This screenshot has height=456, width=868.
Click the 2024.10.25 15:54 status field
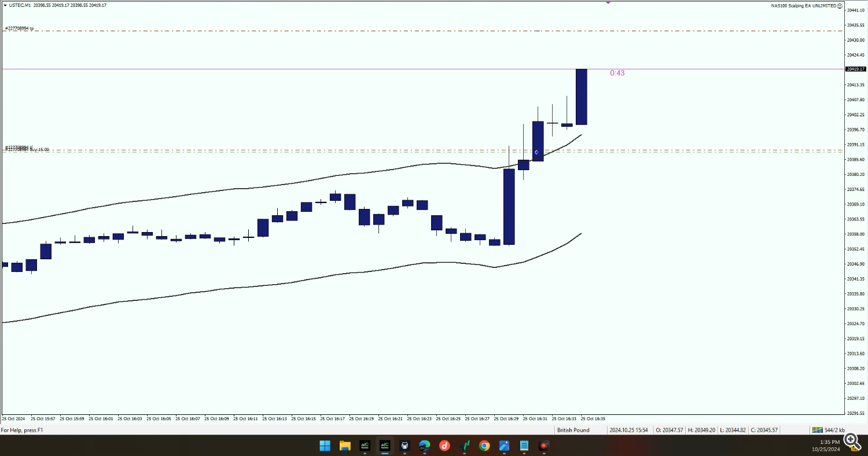coord(630,430)
